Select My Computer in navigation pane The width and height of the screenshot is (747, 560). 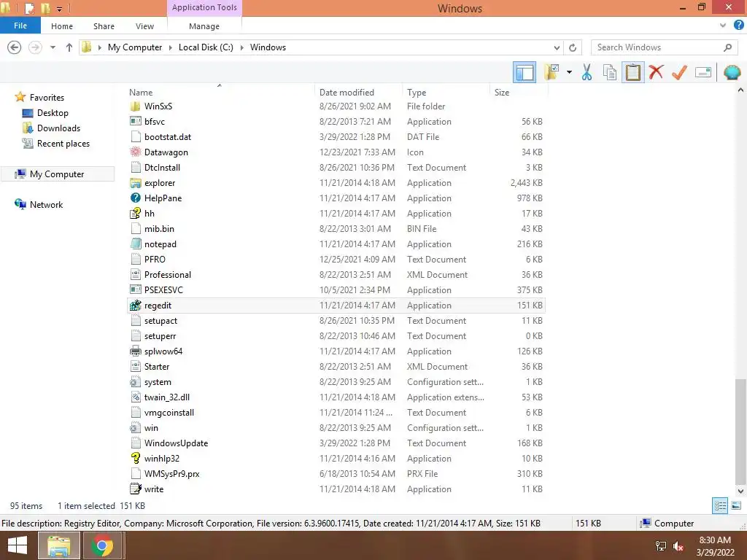[57, 174]
